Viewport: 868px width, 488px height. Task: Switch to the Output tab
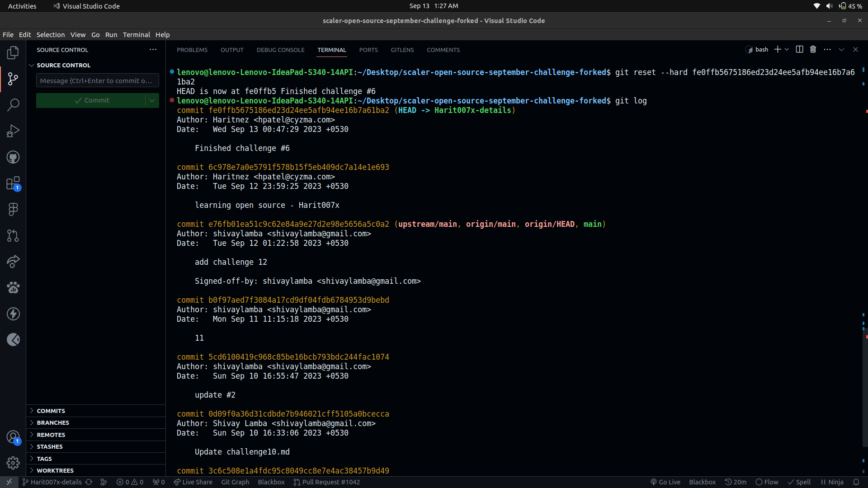(232, 50)
